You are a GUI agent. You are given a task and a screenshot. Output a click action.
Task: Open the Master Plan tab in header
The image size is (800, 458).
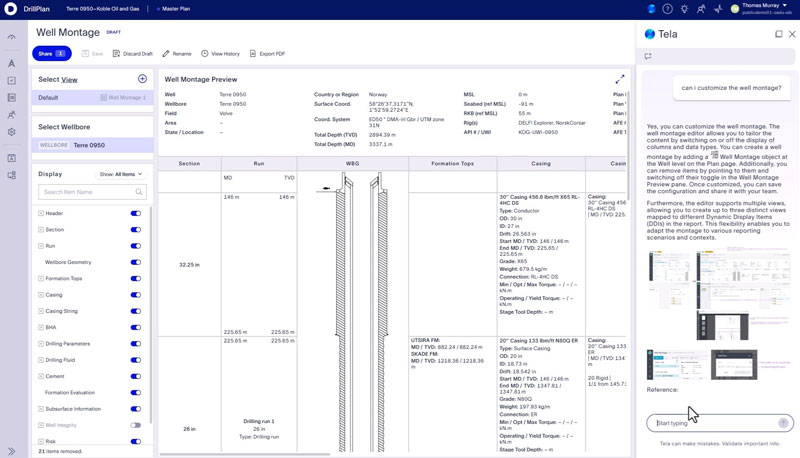[x=173, y=9]
